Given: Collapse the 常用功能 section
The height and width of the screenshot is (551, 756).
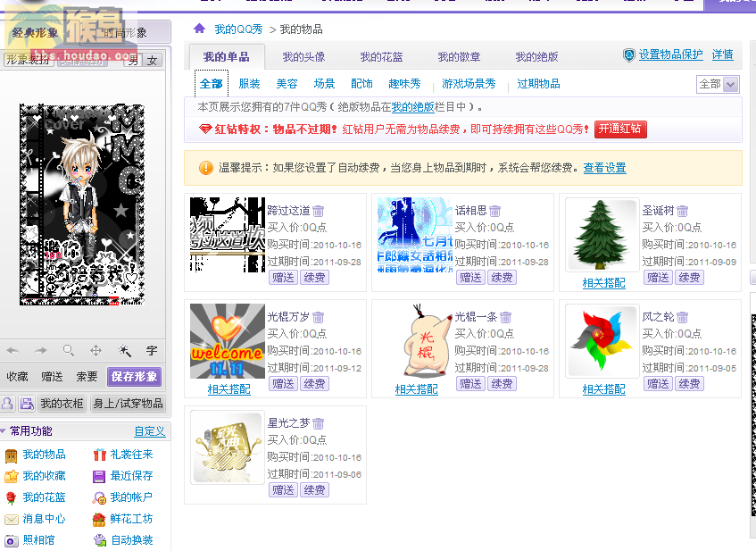Looking at the screenshot, I should [x=4, y=430].
